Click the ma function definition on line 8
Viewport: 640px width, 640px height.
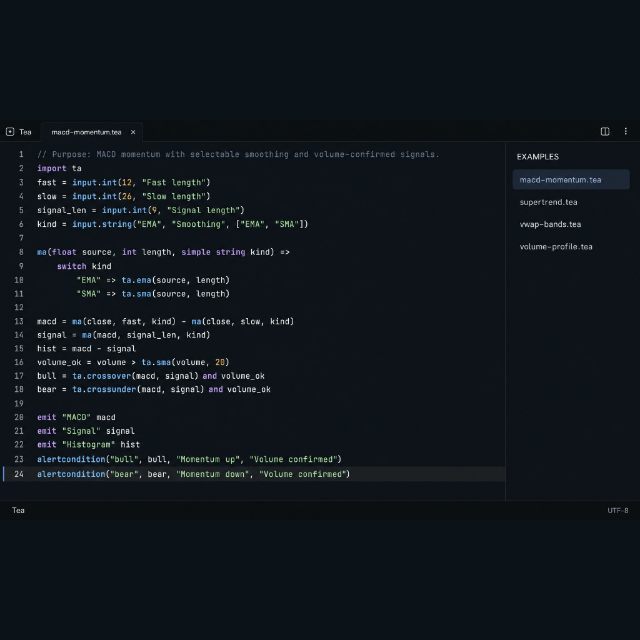[163, 252]
